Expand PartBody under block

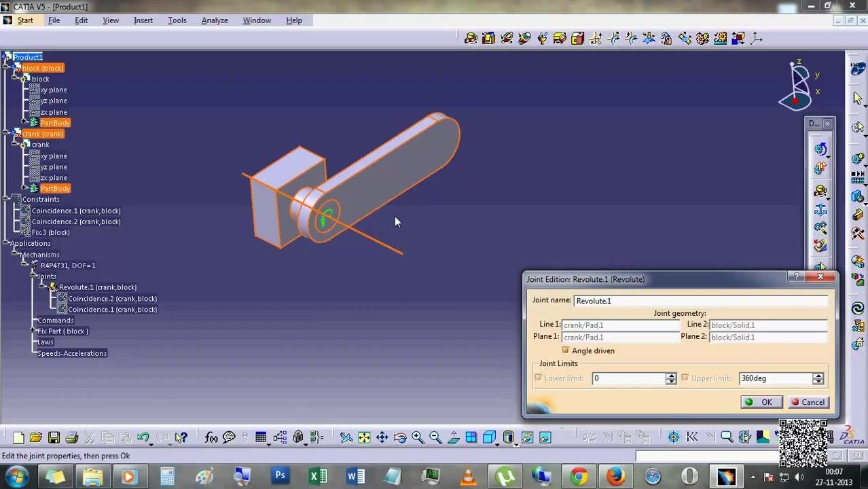24,123
